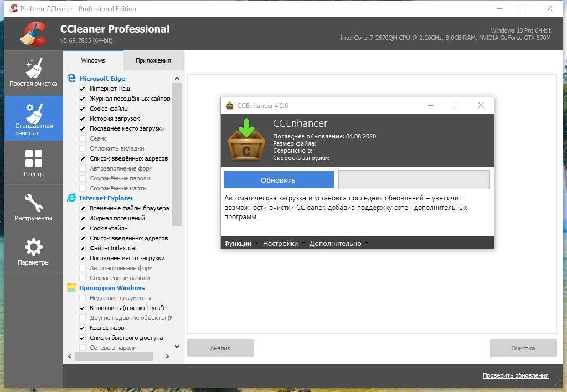567x392 pixels.
Task: Click the CCEnhancer download progress bar
Action: (x=414, y=180)
